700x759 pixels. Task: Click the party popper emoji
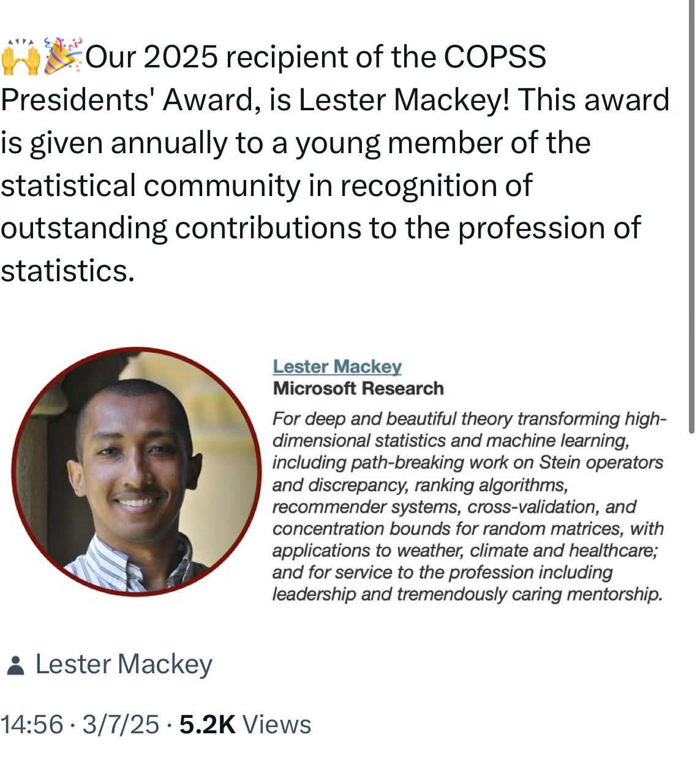[62, 56]
